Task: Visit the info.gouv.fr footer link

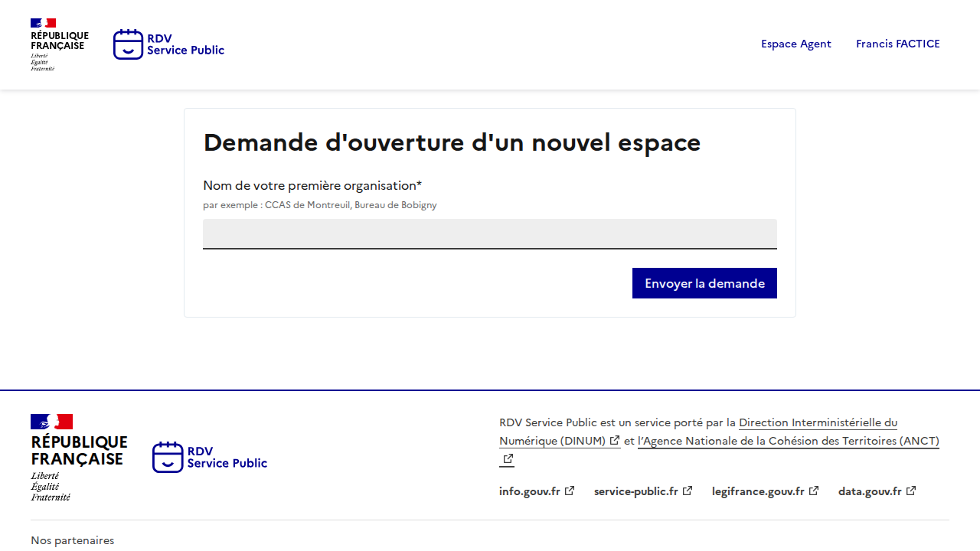Action: (530, 491)
